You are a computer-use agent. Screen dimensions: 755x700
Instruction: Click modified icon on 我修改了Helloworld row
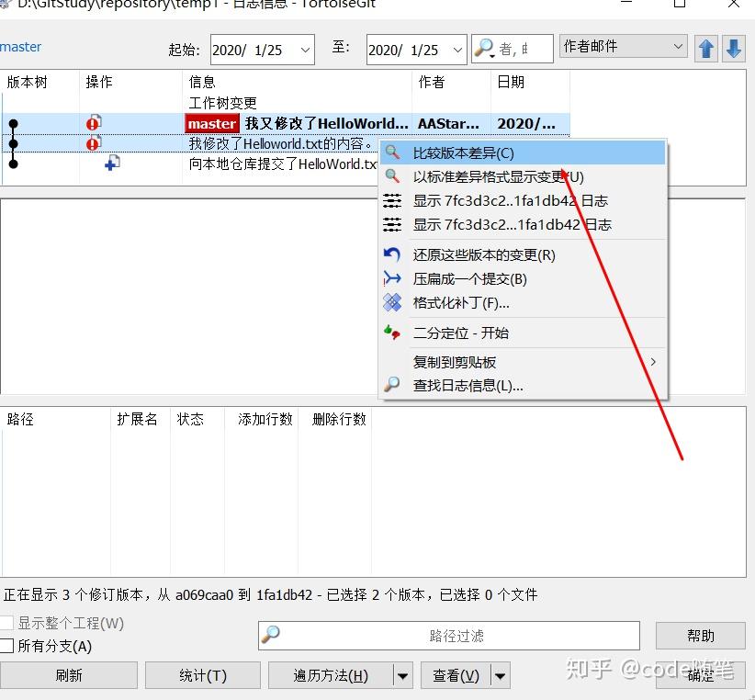[94, 143]
